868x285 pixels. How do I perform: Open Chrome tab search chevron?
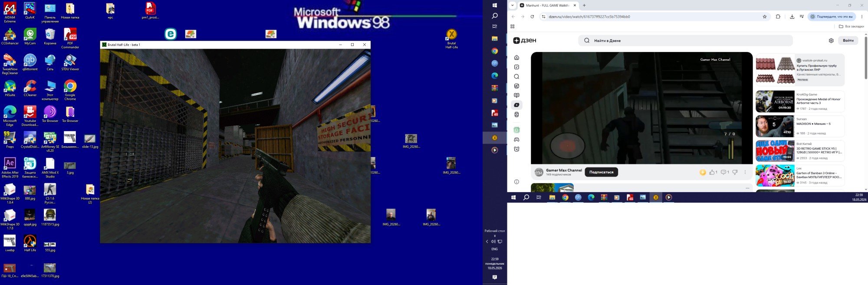coord(513,5)
